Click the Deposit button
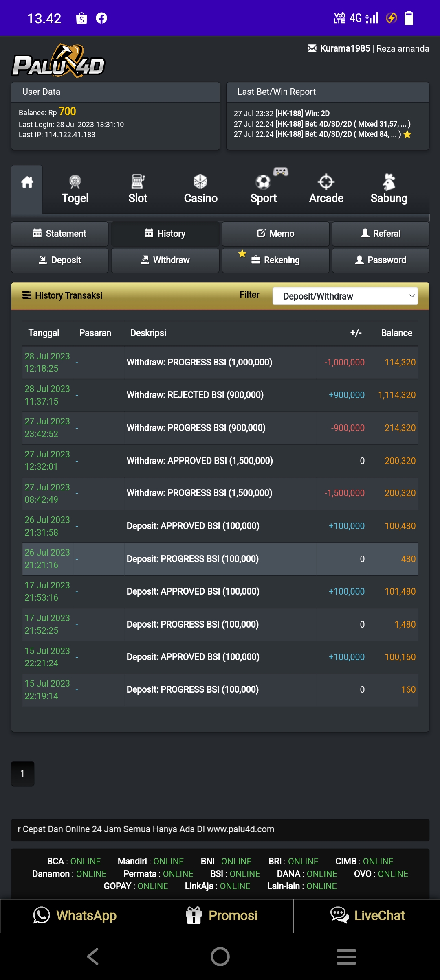This screenshot has width=440, height=980. click(60, 260)
